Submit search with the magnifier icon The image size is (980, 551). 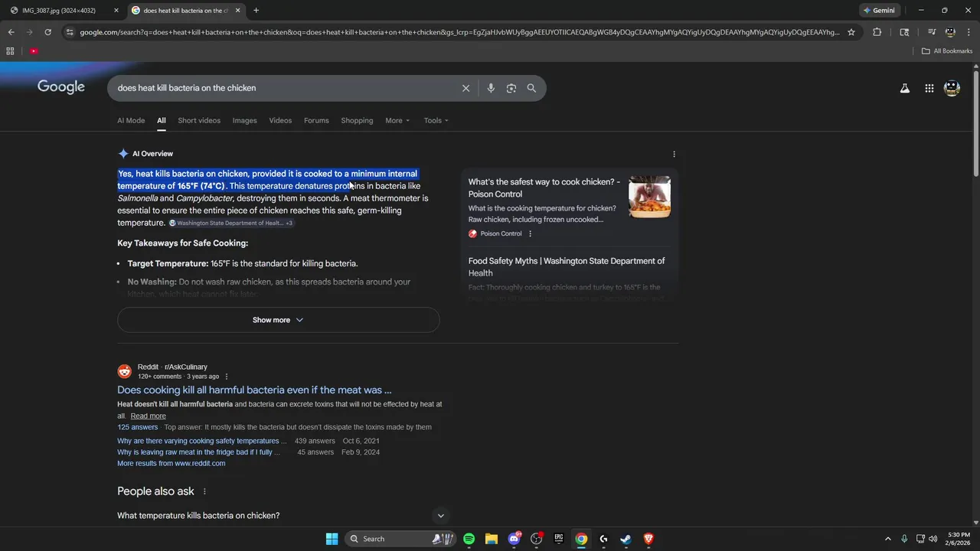(x=531, y=88)
